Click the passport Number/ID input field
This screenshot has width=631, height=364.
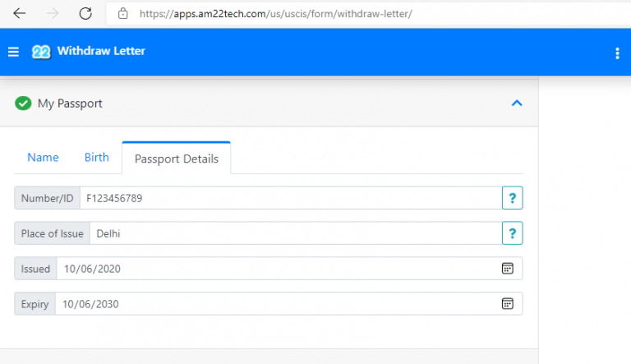tap(290, 198)
